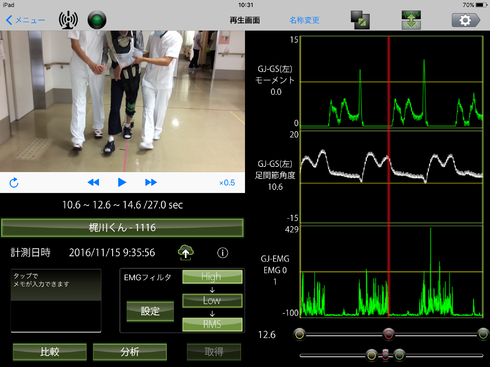The height and width of the screenshot is (367, 490).
Task: Tap the red playback cursor line
Action: [388, 177]
